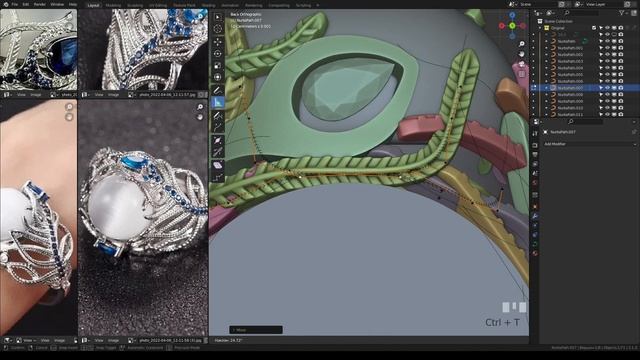Viewport: 640px width, 360px height.
Task: Open the Active Tool properties tab
Action: pos(535,133)
